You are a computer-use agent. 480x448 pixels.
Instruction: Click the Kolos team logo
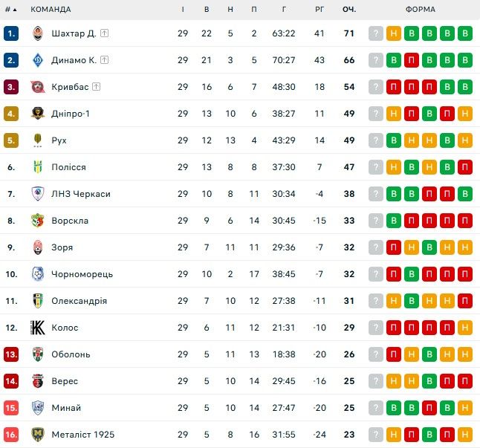[38, 328]
